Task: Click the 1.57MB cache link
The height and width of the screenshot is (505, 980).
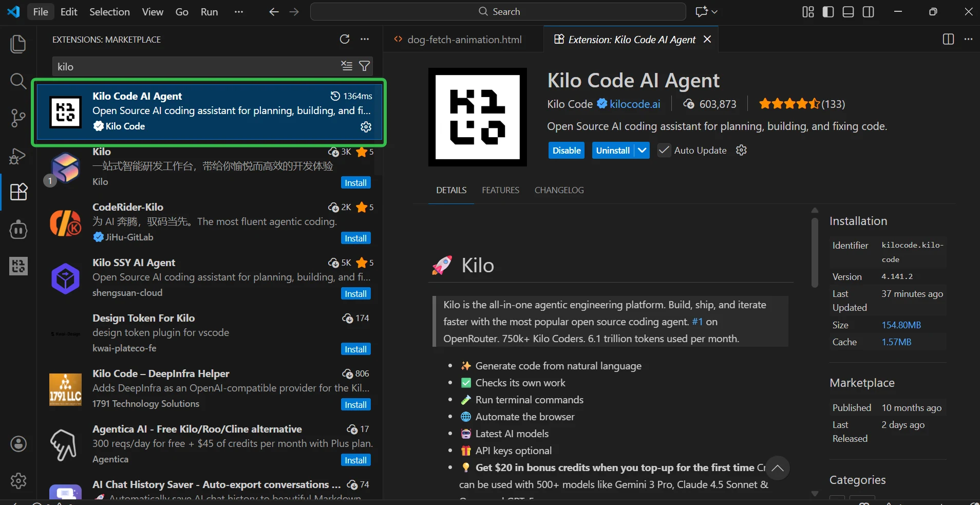Action: click(x=896, y=342)
